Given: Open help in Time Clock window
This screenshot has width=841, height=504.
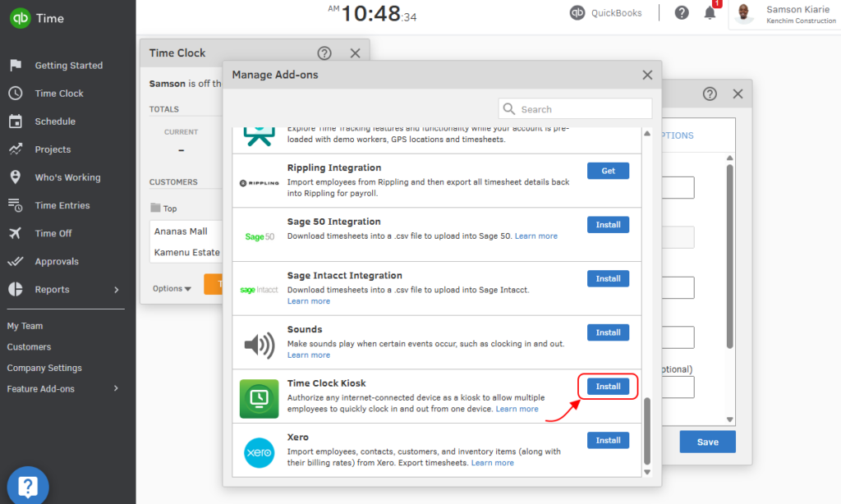Looking at the screenshot, I should (x=324, y=53).
